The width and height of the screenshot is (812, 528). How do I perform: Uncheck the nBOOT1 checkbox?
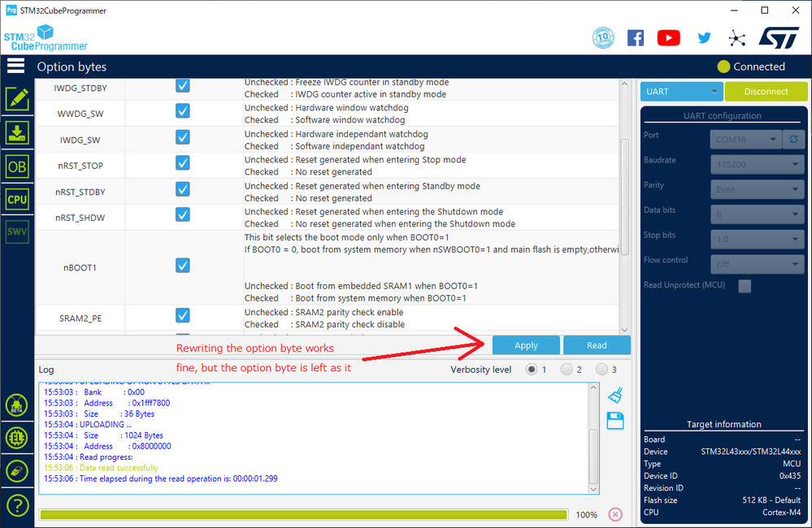pyautogui.click(x=183, y=266)
